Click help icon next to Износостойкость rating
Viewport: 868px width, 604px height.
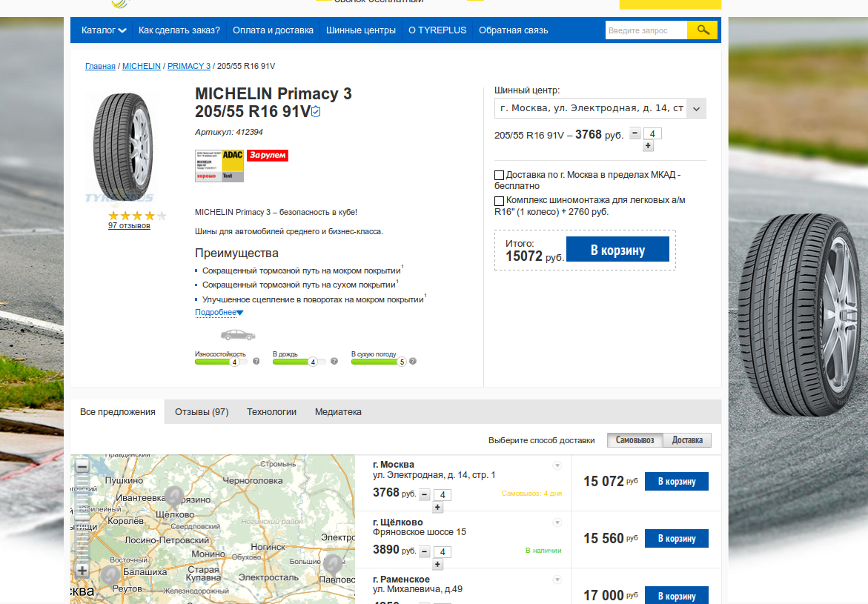point(256,362)
